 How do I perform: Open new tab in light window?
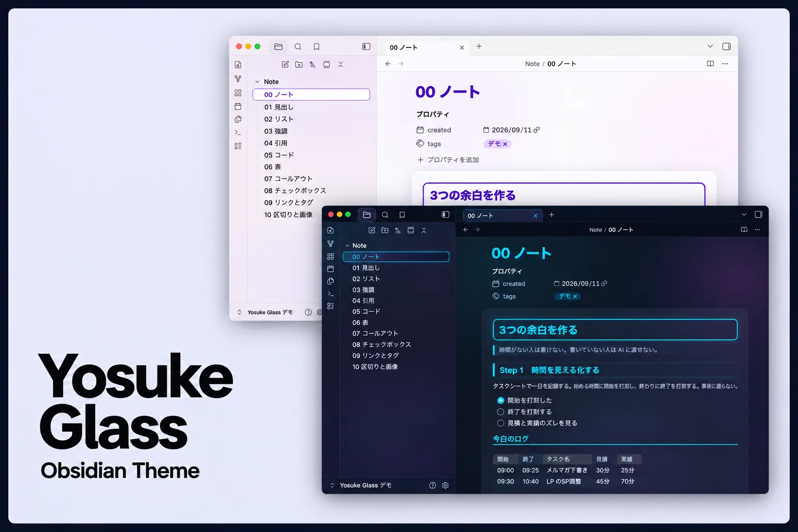coord(479,47)
